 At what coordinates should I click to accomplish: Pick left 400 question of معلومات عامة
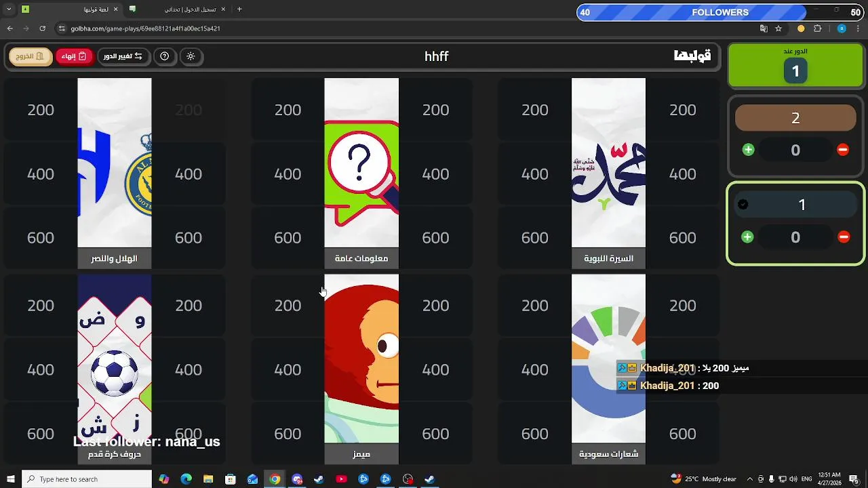point(288,174)
